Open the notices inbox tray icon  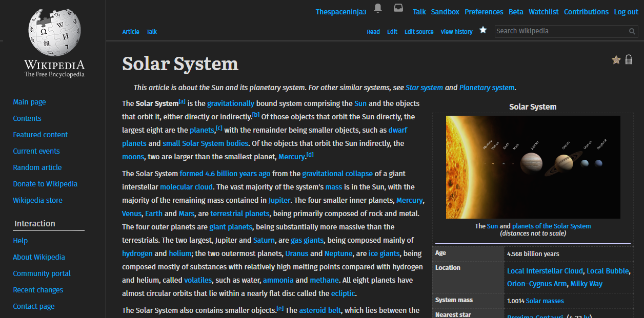[398, 8]
